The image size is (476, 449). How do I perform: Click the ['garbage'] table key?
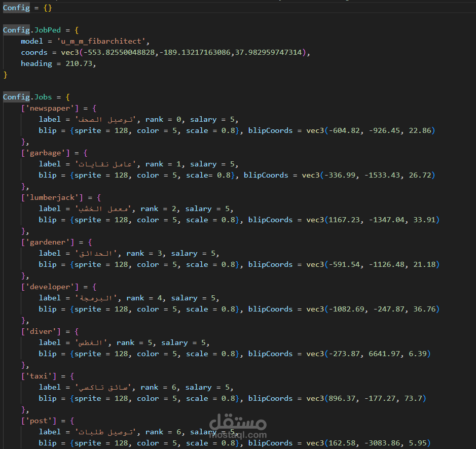45,153
